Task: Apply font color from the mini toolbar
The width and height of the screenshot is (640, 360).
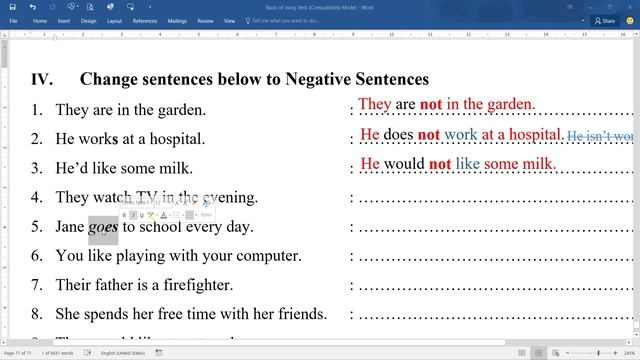Action: (x=164, y=215)
